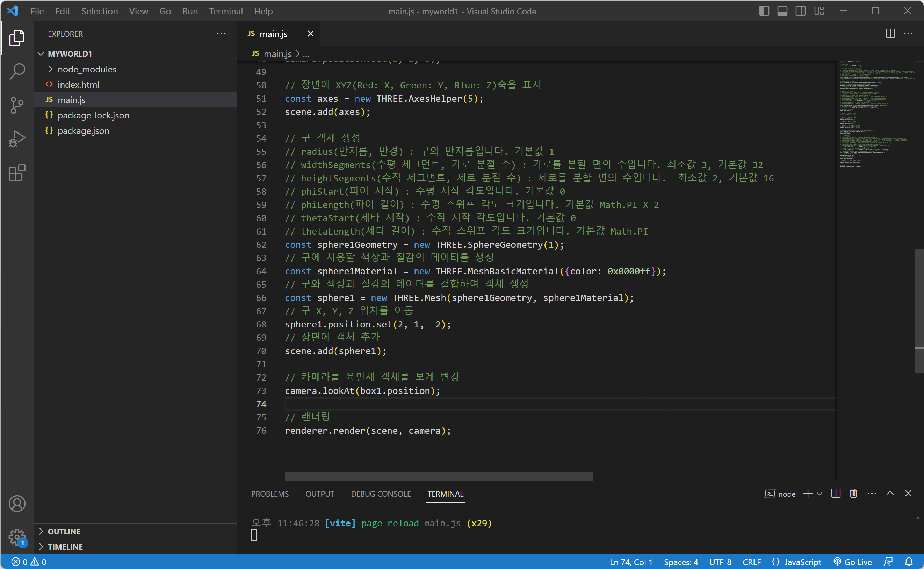
Task: Open the Extensions view
Action: coord(17,173)
